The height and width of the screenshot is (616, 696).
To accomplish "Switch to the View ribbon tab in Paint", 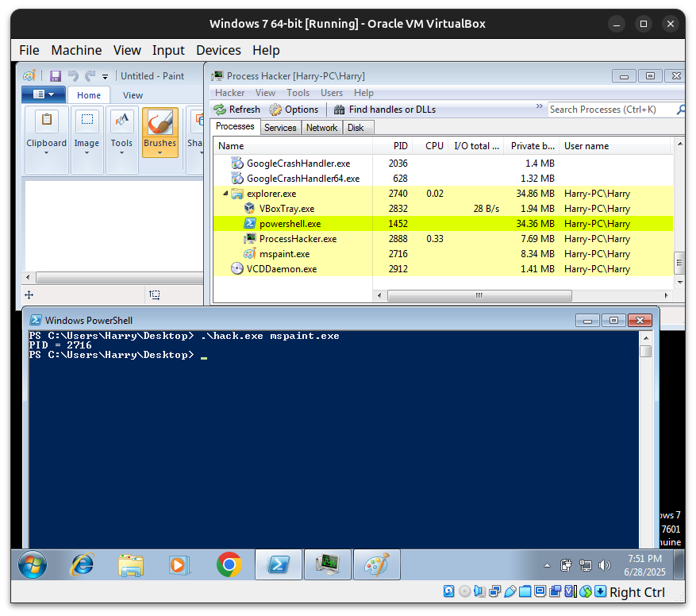I will tap(133, 95).
